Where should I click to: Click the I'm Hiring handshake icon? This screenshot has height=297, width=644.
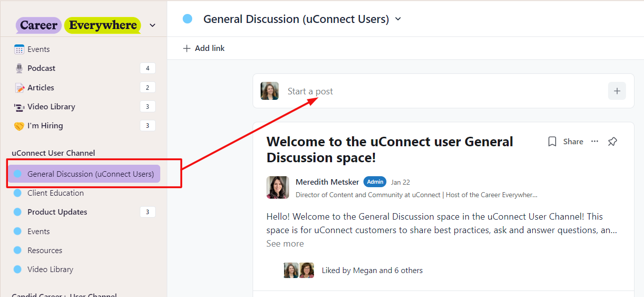pyautogui.click(x=19, y=126)
